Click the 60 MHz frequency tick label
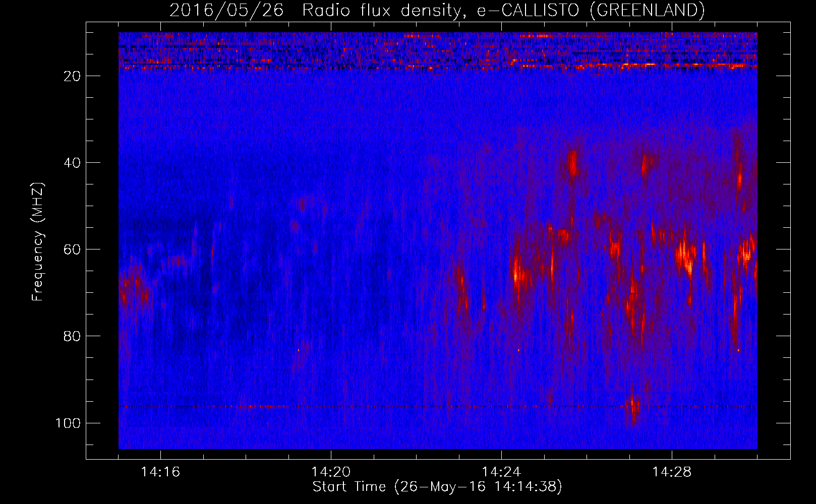The width and height of the screenshot is (816, 504). [x=72, y=249]
